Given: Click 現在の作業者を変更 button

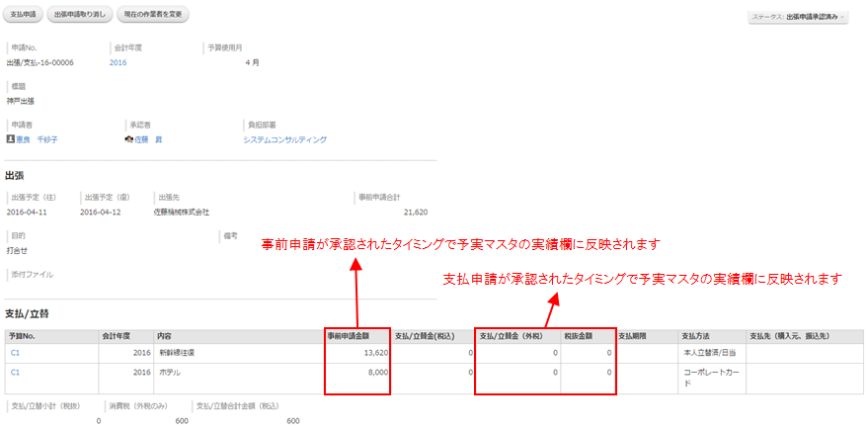Looking at the screenshot, I should point(153,15).
